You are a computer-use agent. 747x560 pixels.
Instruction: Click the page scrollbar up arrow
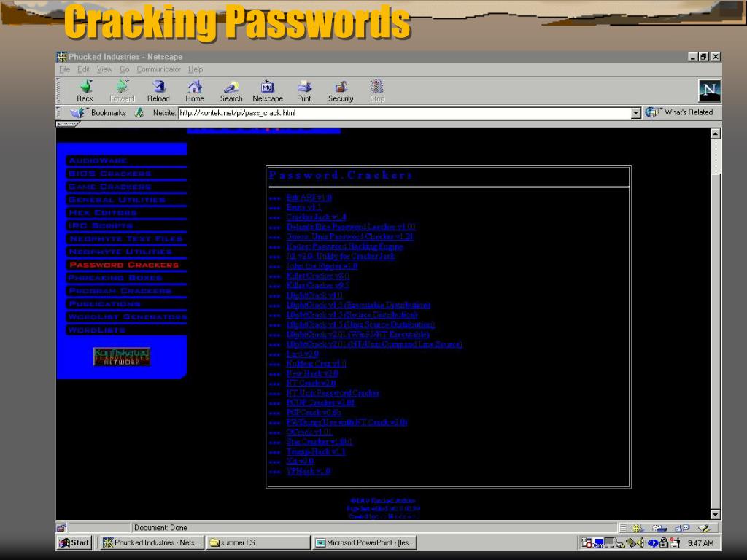tap(715, 133)
